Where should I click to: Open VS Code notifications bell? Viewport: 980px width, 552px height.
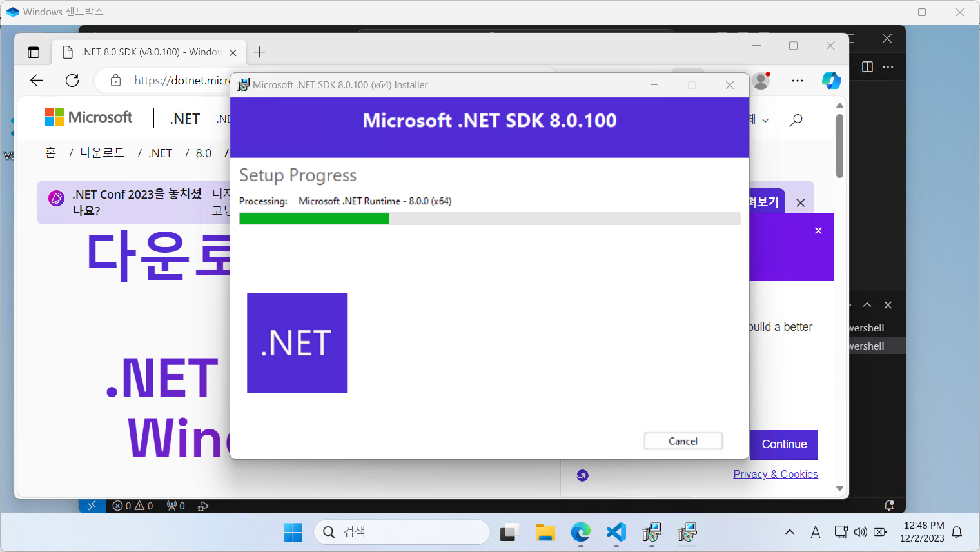click(889, 506)
